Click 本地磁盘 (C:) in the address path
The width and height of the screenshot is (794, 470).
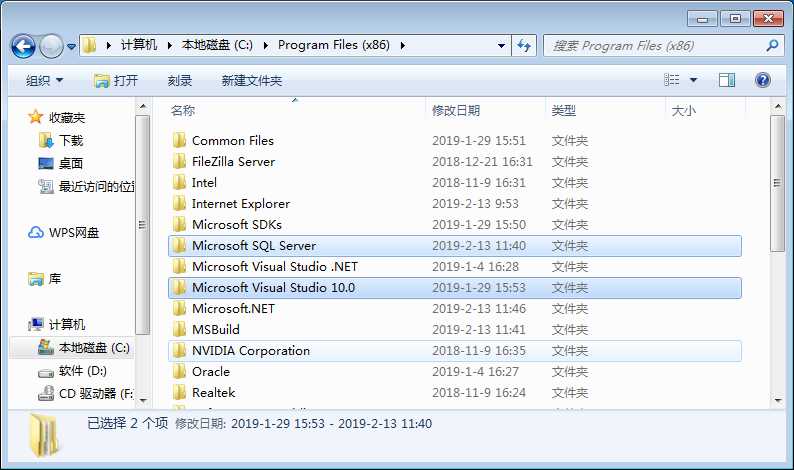[x=217, y=45]
